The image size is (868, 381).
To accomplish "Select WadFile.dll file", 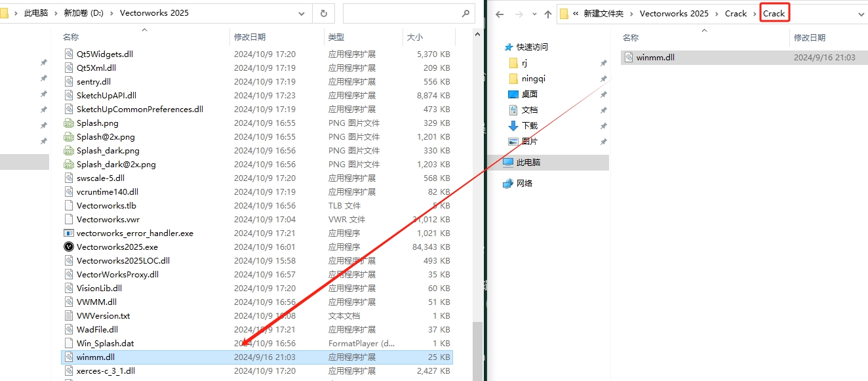I will 97,329.
